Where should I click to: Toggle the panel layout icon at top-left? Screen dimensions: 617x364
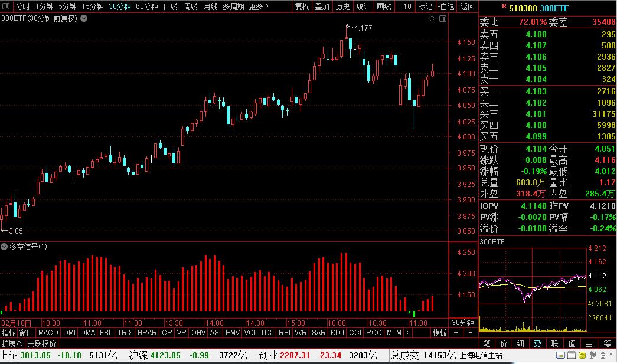[6, 6]
